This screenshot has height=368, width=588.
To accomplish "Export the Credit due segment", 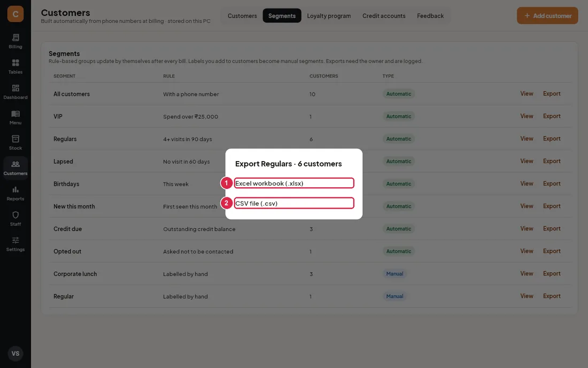I will (x=552, y=229).
